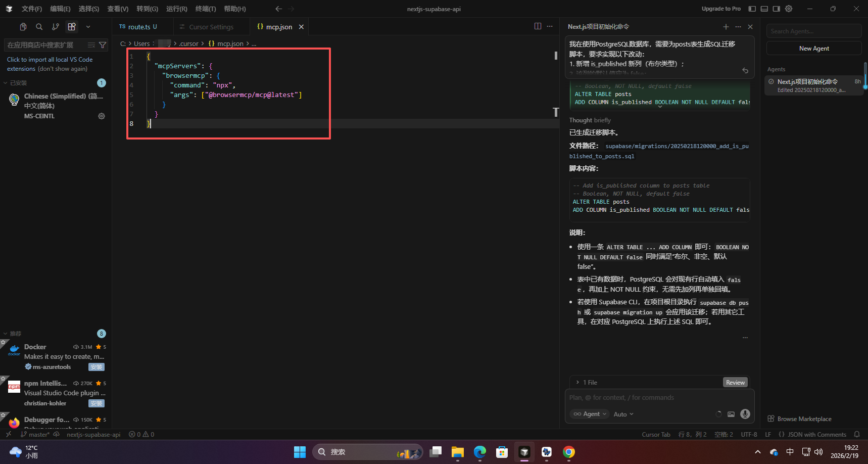Open the notifications bell
This screenshot has width=868, height=464.
pos(857,435)
